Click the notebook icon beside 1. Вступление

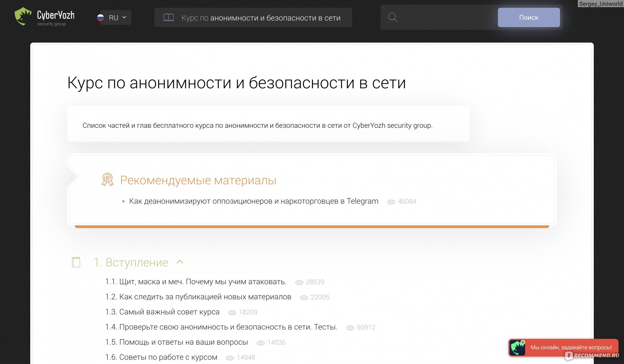[x=76, y=262]
